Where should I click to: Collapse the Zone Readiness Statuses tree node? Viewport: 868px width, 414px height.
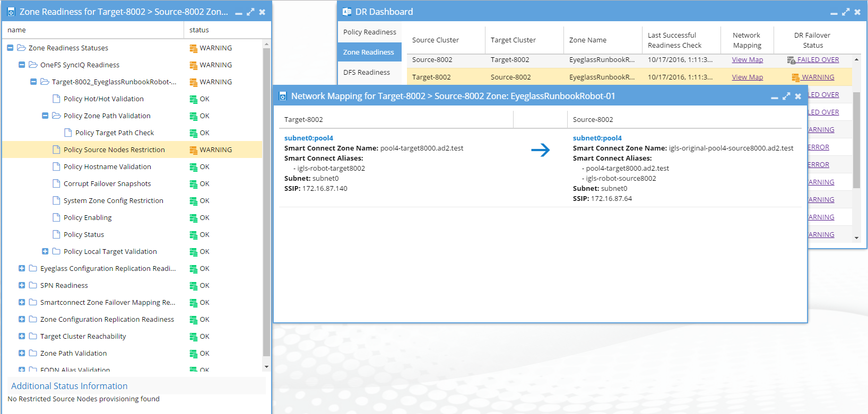coord(10,48)
